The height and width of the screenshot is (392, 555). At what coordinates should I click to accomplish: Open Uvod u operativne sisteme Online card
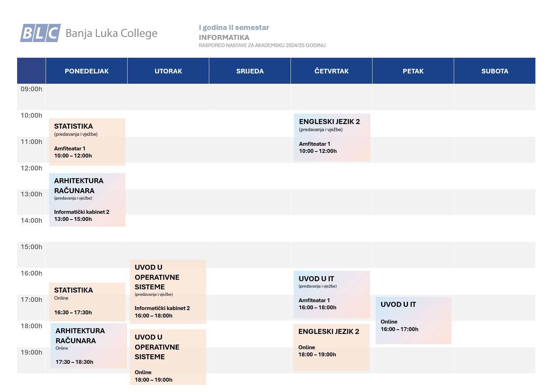(x=168, y=357)
